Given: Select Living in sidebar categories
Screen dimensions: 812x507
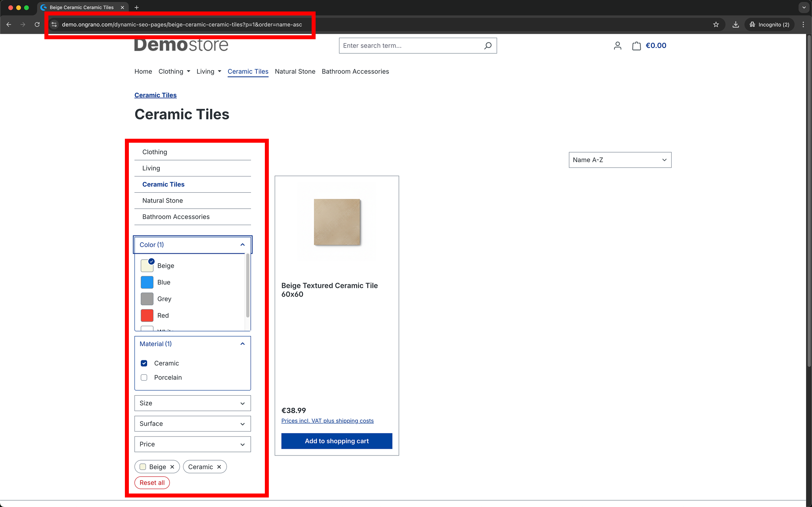Looking at the screenshot, I should (193, 168).
